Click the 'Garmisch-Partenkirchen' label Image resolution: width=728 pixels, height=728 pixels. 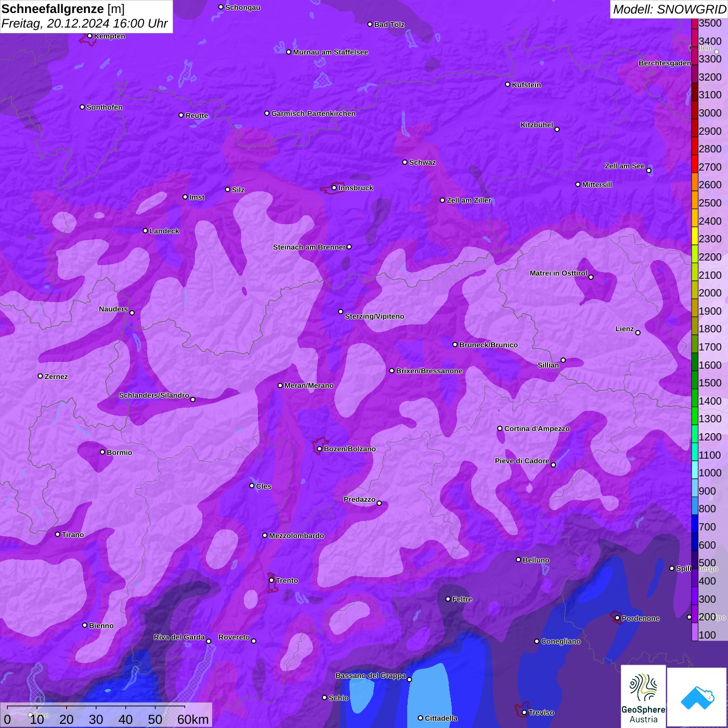pos(314,113)
